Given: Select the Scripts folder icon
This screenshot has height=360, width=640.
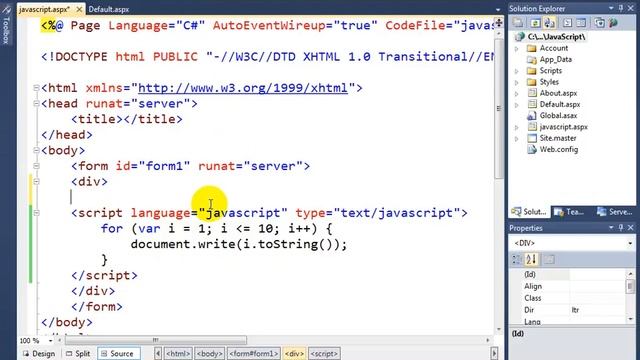Looking at the screenshot, I should coord(531,71).
